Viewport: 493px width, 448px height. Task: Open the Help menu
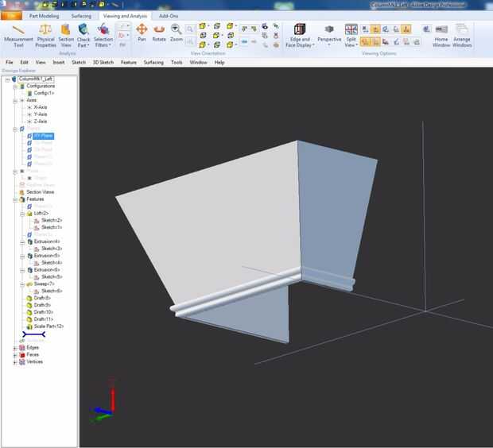click(x=219, y=62)
